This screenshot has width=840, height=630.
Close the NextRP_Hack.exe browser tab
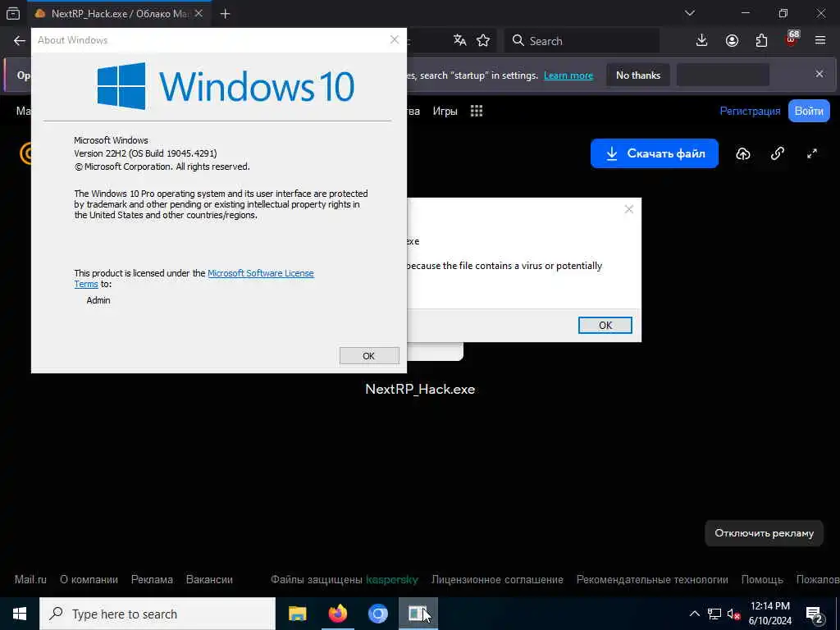pos(199,13)
